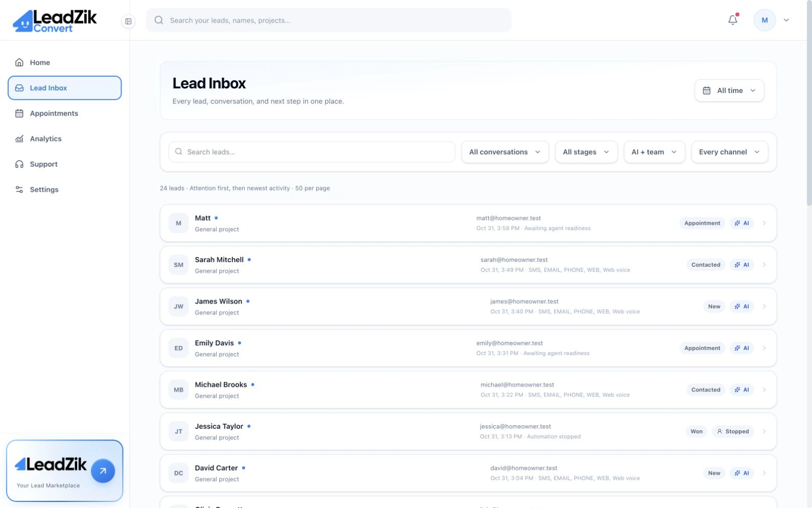Click the M user avatar
Image resolution: width=812 pixels, height=508 pixels.
click(x=765, y=20)
